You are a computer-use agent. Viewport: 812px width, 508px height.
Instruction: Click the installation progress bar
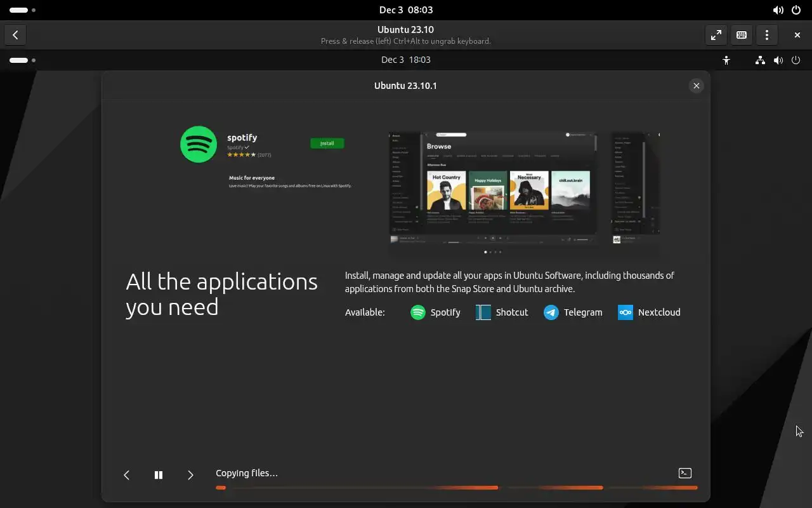(x=457, y=488)
